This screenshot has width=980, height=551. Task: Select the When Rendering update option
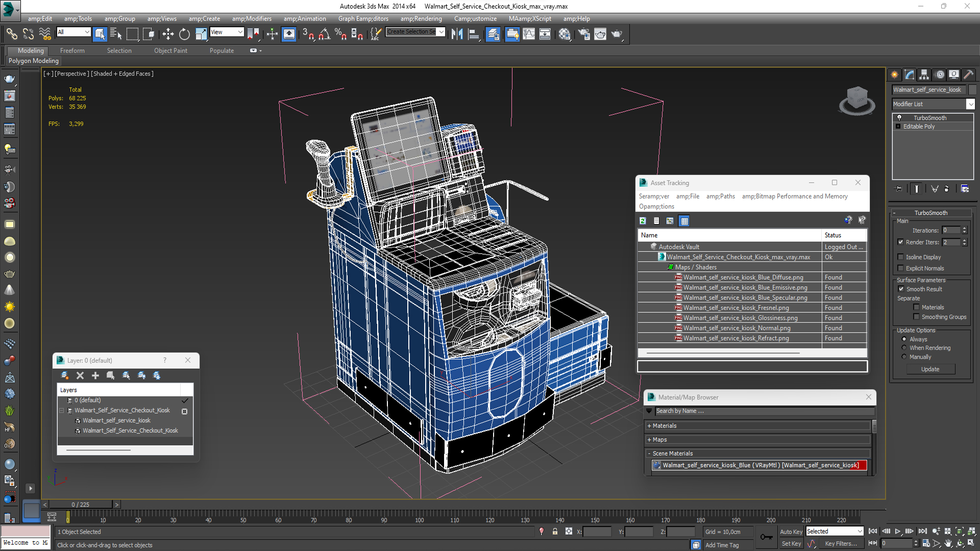pyautogui.click(x=904, y=348)
